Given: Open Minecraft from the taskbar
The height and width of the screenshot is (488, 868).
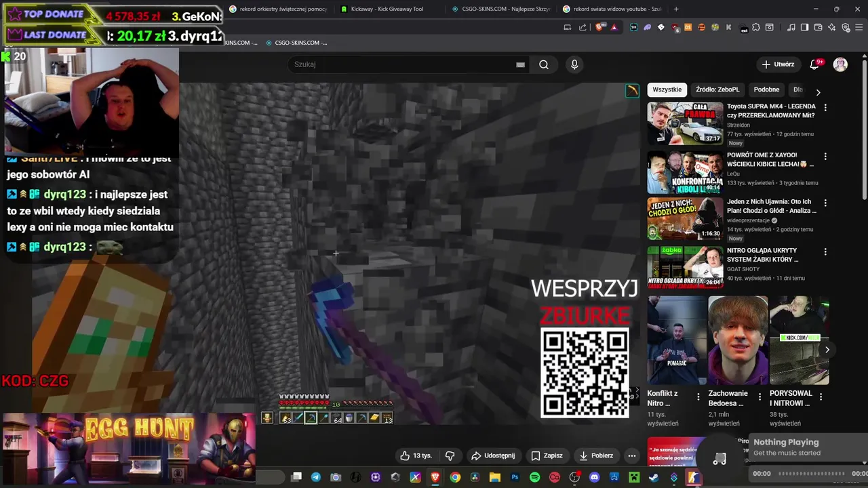Looking at the screenshot, I should 634,477.
